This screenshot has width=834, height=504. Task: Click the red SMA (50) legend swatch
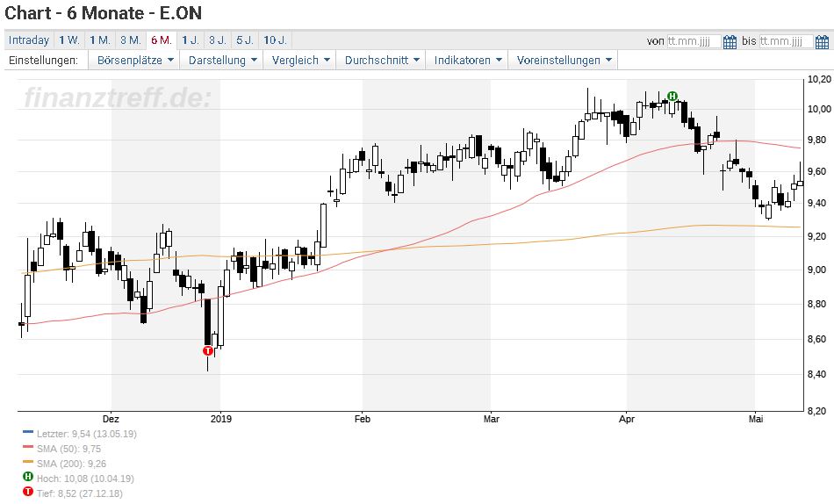(x=28, y=448)
